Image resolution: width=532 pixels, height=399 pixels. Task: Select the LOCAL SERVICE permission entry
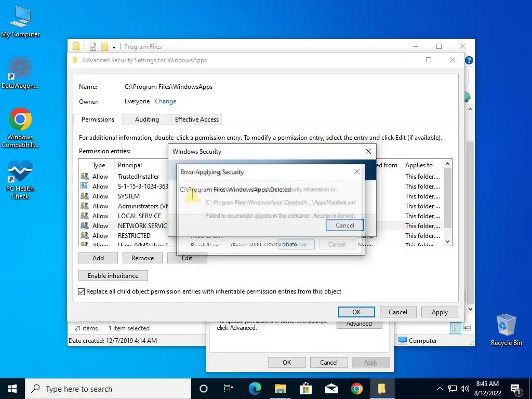point(260,216)
